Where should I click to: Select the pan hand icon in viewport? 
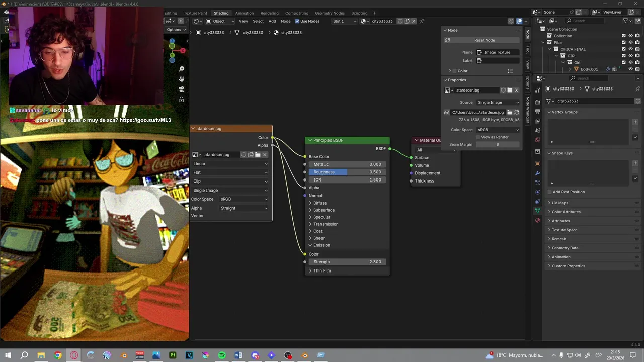tap(182, 79)
